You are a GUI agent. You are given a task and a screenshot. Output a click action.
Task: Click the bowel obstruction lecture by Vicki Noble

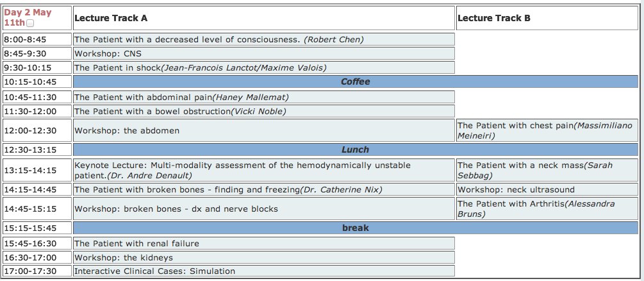coord(180,112)
